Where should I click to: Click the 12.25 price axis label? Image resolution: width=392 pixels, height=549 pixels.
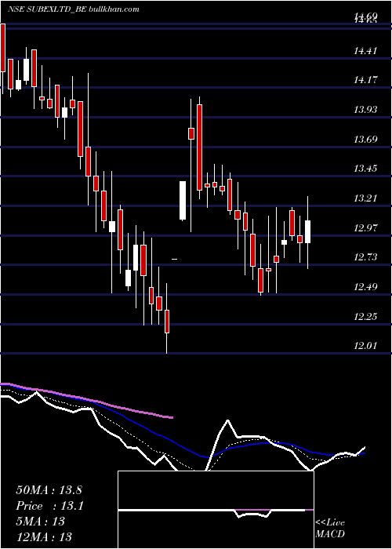coord(366,317)
